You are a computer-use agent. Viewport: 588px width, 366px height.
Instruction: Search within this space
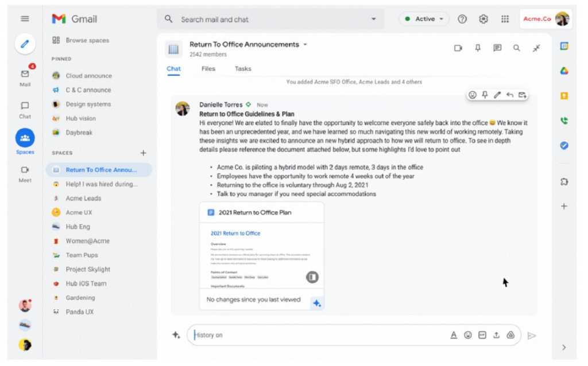pos(517,48)
